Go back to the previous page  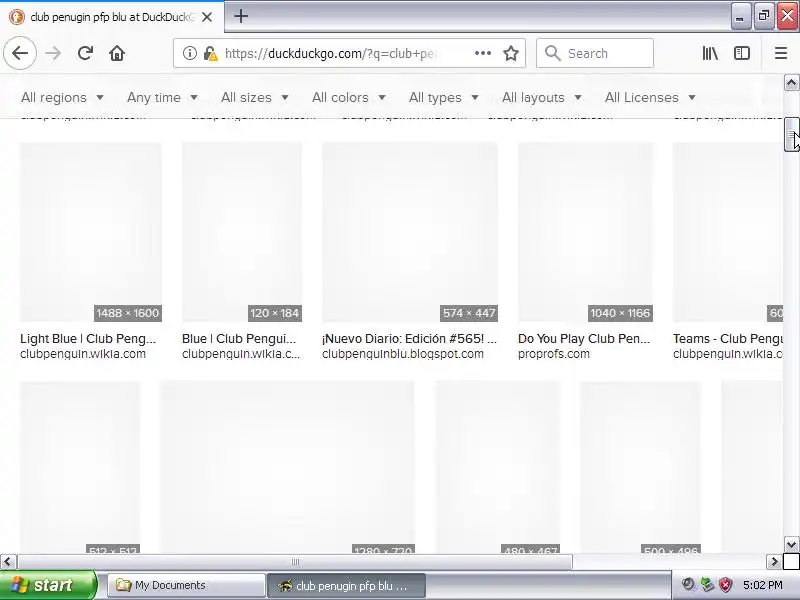[20, 53]
